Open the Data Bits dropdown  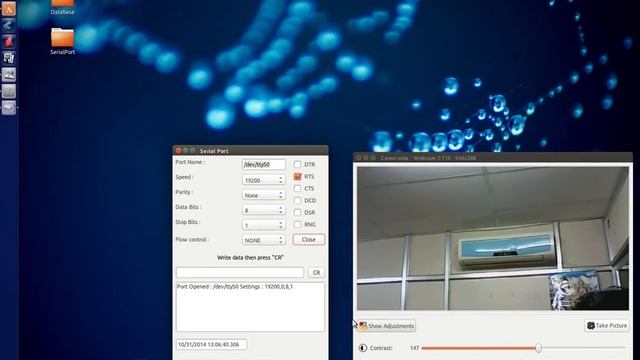[x=263, y=210]
